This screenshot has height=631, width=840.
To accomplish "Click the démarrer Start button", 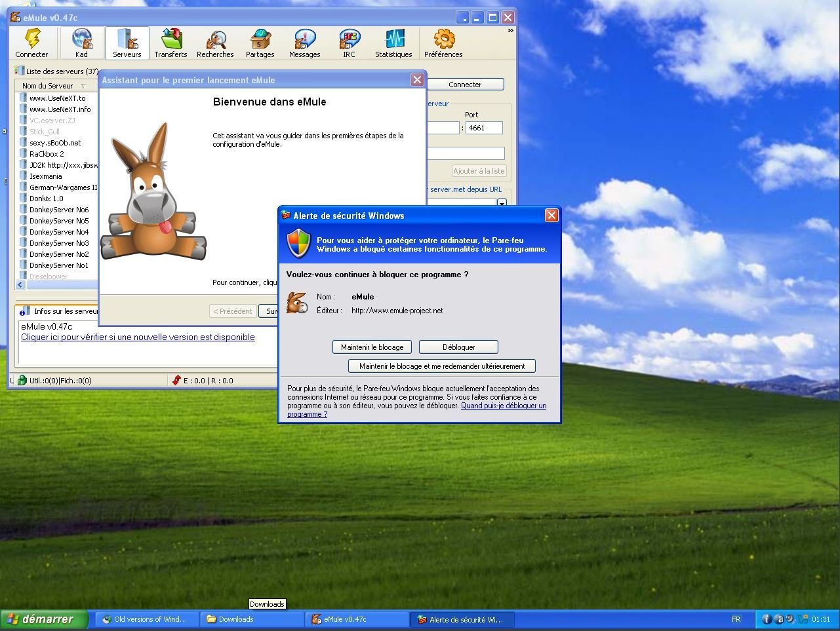I will point(43,619).
